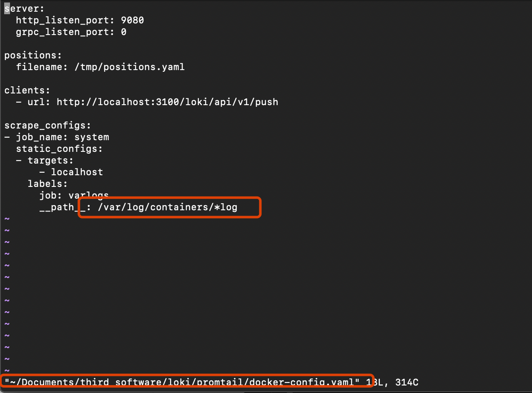
Task: Click the scrape_configs section heading
Action: click(x=47, y=126)
